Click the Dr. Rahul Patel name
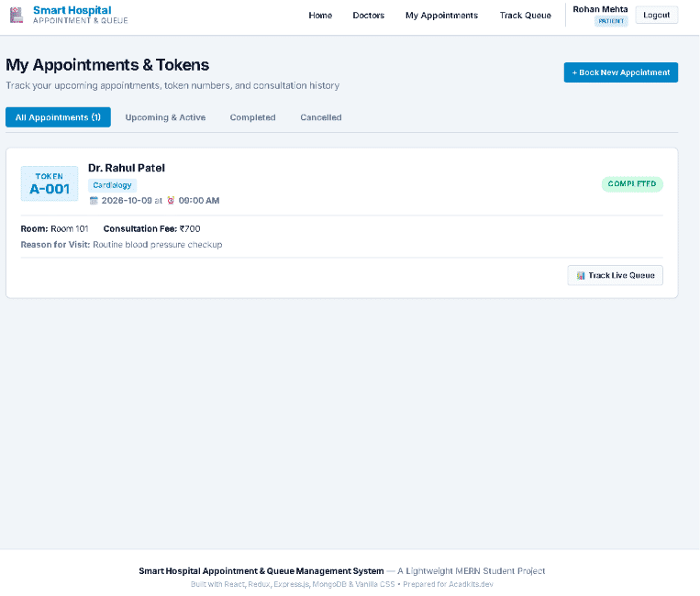Viewport: 700px width, 596px height. pos(127,168)
